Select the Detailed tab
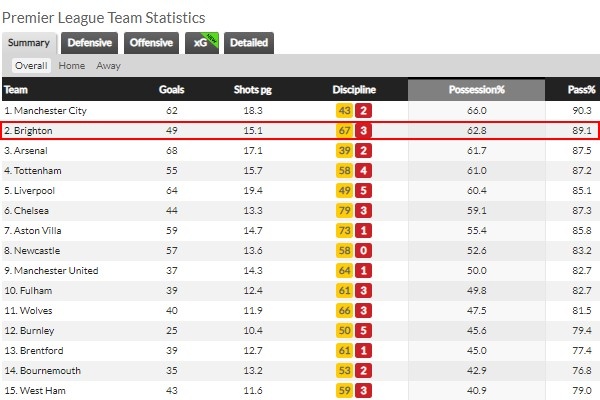This screenshot has height=400, width=600. point(249,43)
